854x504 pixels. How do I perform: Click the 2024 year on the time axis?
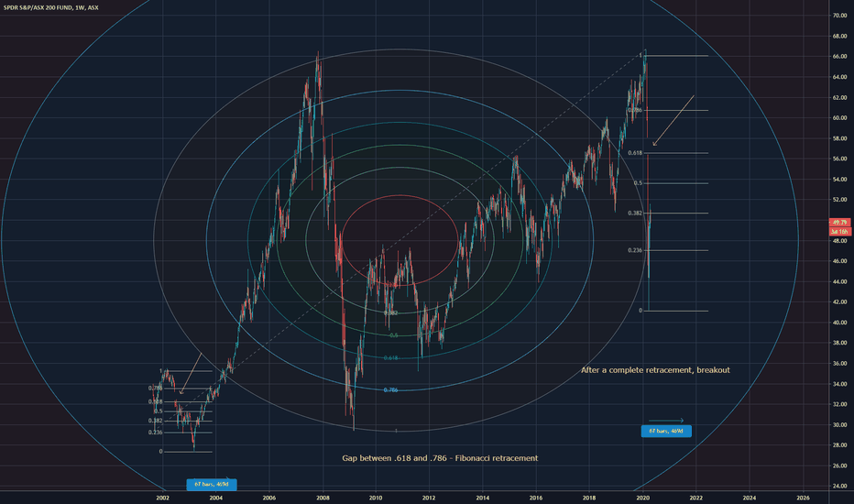coord(749,498)
